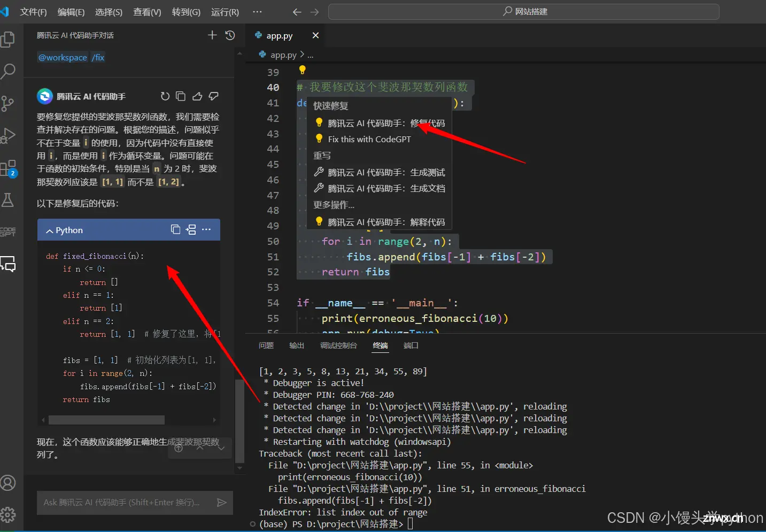Open chat history clock icon
Viewport: 766px width, 532px height.
click(x=230, y=35)
